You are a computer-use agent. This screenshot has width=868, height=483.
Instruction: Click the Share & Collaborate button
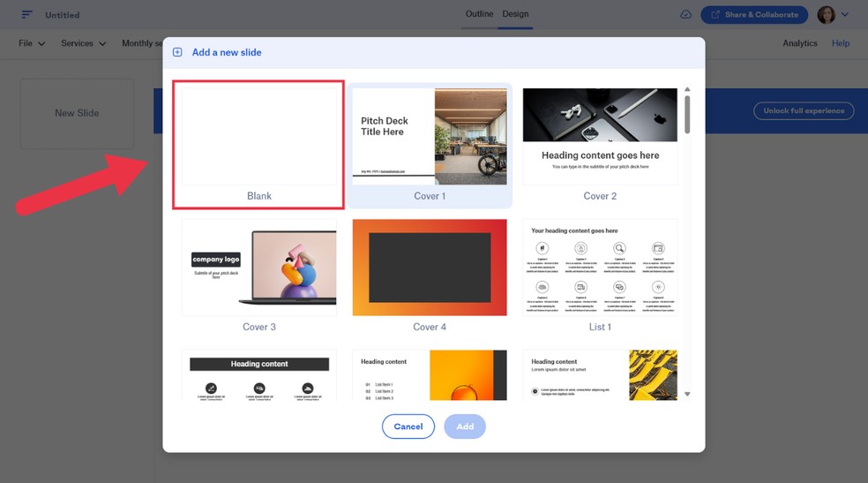754,14
